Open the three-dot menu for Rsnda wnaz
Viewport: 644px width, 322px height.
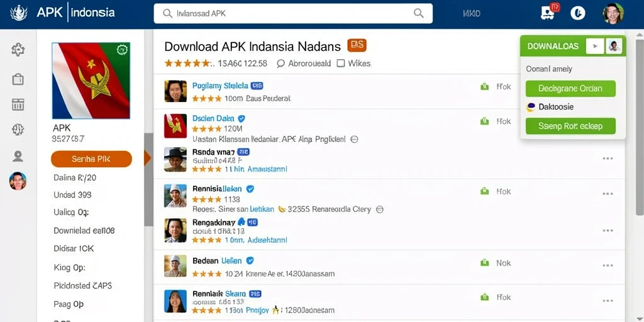(608, 158)
